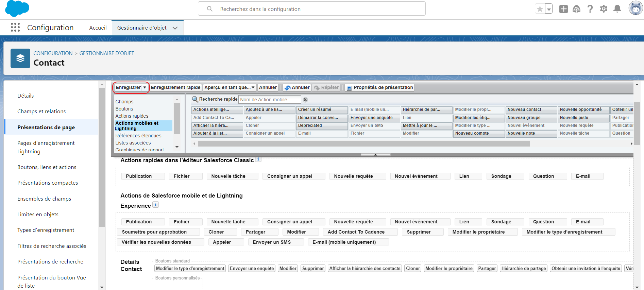The height and width of the screenshot is (290, 644).
Task: Open Filtres de recherche associés
Action: (x=52, y=246)
